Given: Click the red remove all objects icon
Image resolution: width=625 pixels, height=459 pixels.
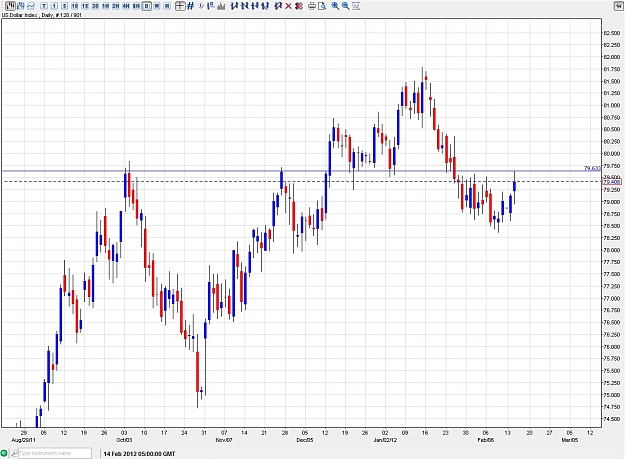Looking at the screenshot, I should pos(298,6).
